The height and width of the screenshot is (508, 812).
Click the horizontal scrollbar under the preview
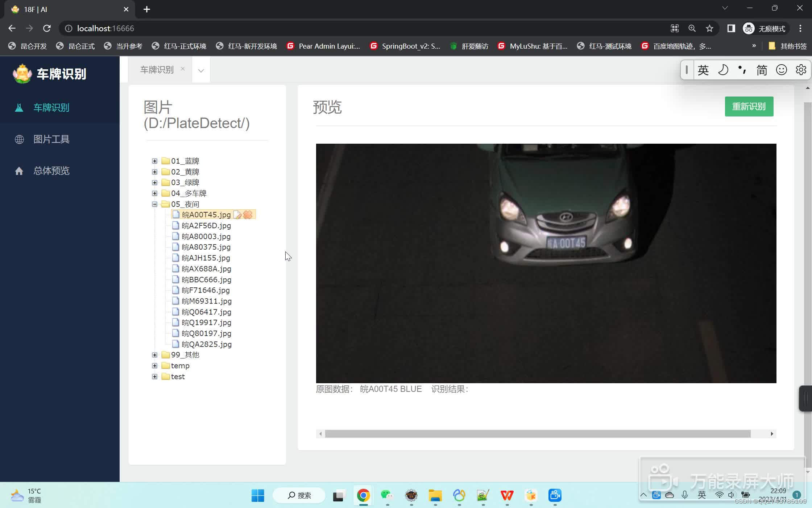538,434
